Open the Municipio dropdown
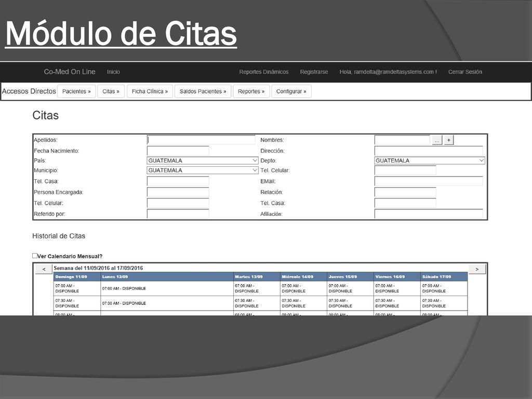This screenshot has height=399, width=532. click(x=203, y=170)
